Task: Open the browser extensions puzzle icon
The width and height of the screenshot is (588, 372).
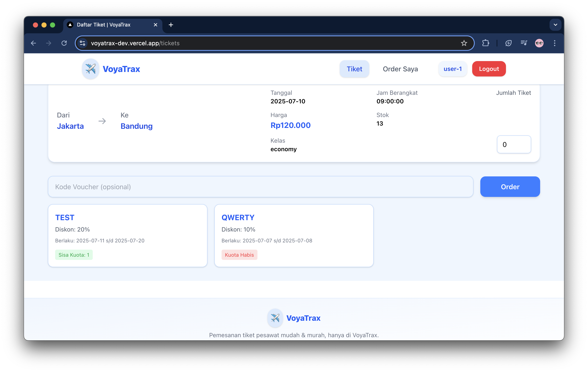Action: click(x=485, y=43)
